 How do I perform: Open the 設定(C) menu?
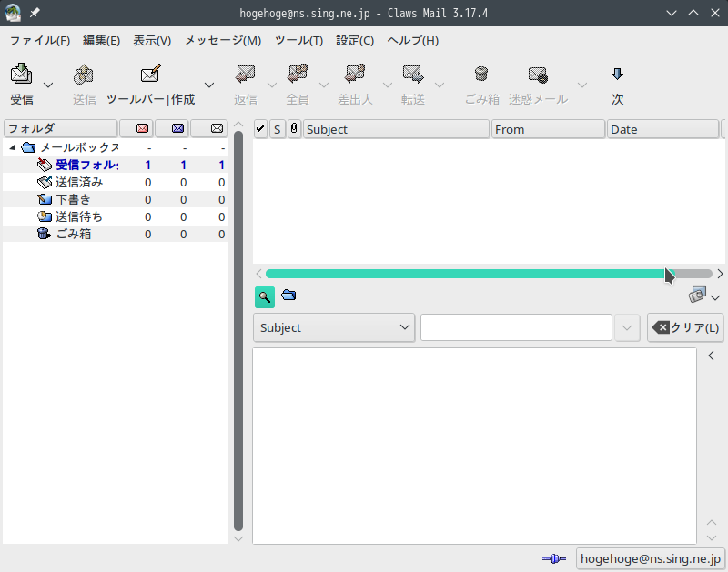[355, 41]
